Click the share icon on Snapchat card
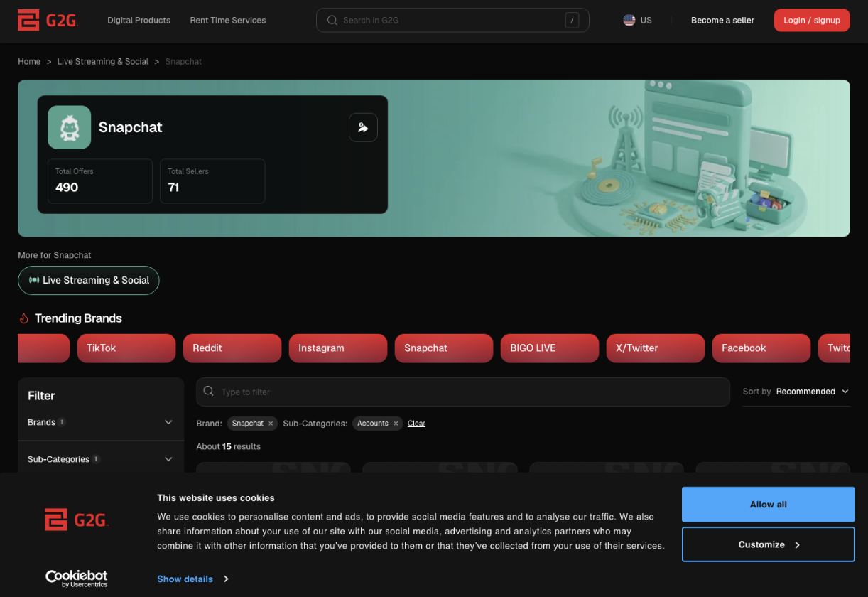 point(363,127)
